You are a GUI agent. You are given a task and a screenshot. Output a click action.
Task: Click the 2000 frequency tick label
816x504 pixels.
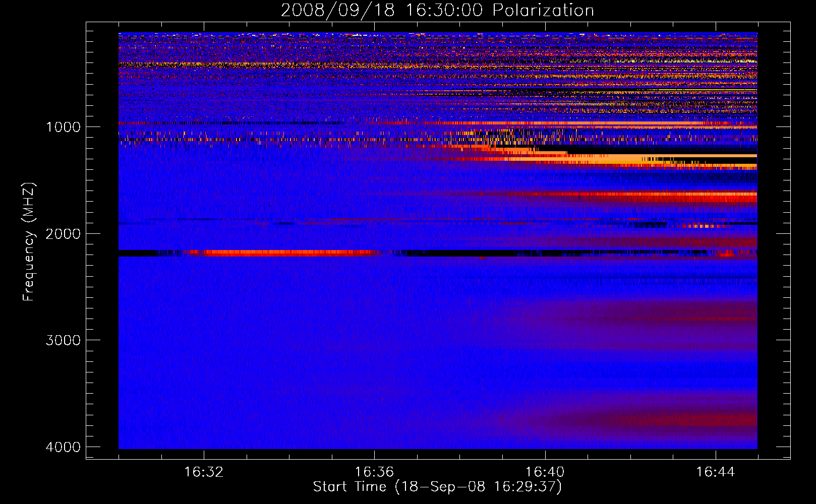(63, 233)
